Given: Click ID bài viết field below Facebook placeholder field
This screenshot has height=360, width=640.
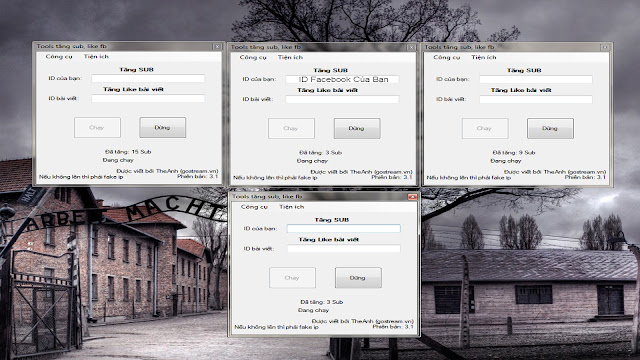Looking at the screenshot, I should click(x=342, y=99).
